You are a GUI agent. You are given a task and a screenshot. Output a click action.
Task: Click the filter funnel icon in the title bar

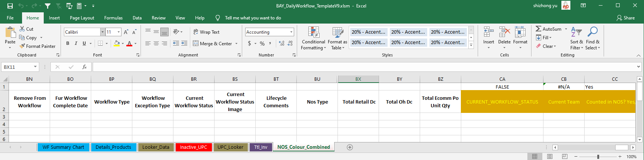(47, 6)
